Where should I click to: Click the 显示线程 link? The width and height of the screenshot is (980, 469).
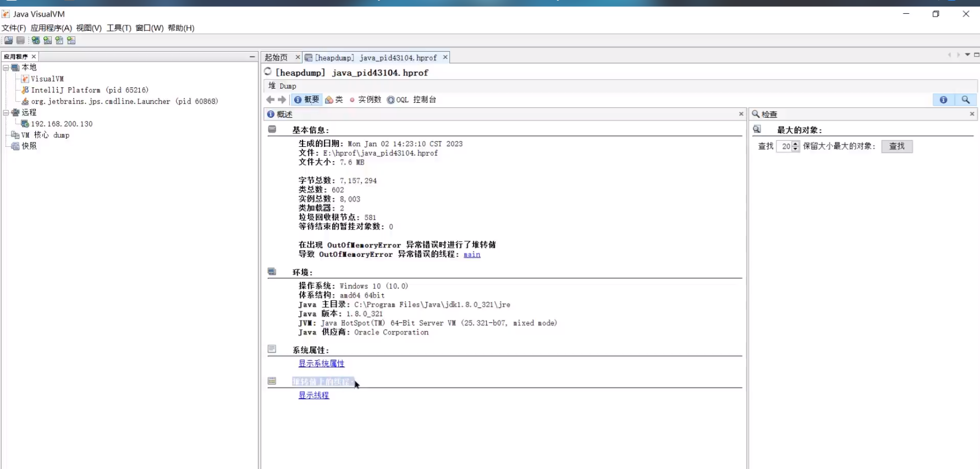coord(313,395)
